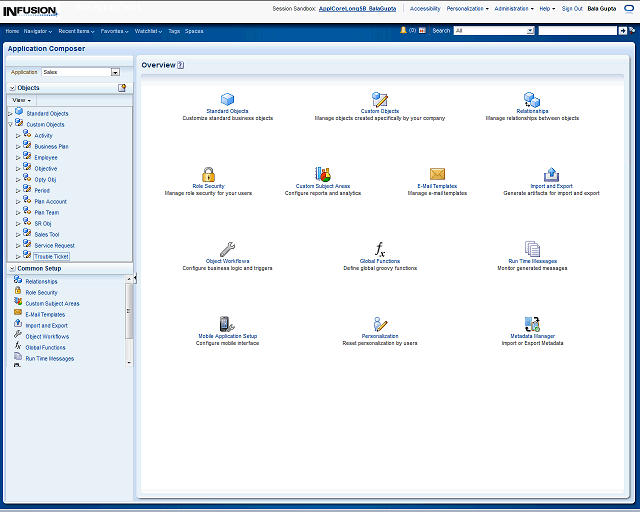Open the E-Mail Templates envelope icon
Image resolution: width=640 pixels, height=512 pixels.
(x=437, y=174)
